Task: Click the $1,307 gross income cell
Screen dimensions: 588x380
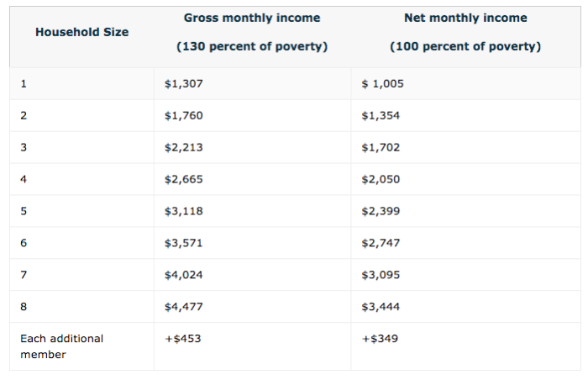Action: click(x=184, y=83)
